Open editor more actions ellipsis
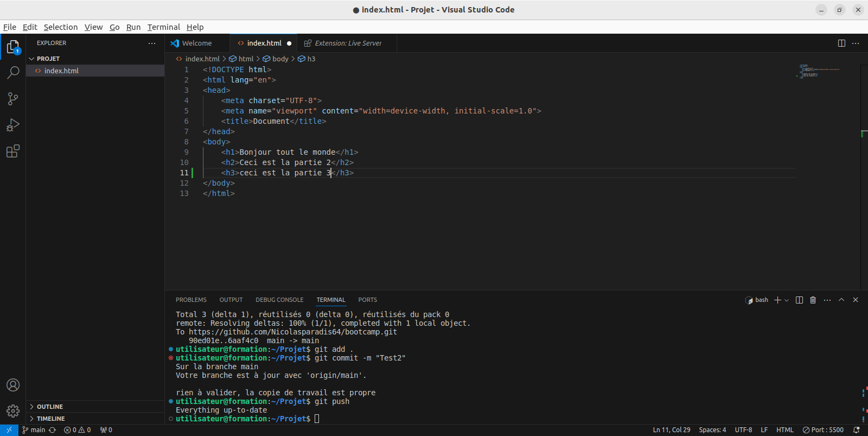The height and width of the screenshot is (436, 868). click(856, 43)
